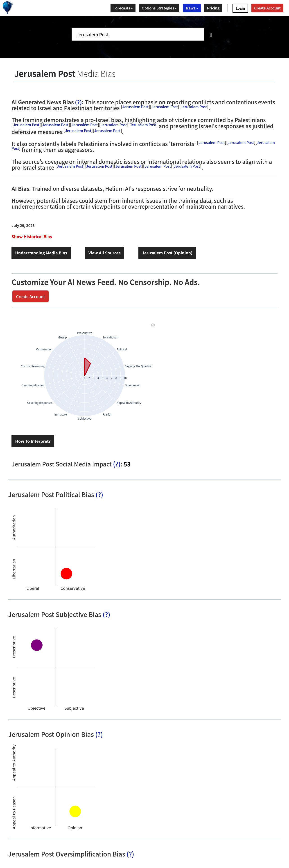
Task: Expand the Options Strategies dropdown
Action: [159, 8]
